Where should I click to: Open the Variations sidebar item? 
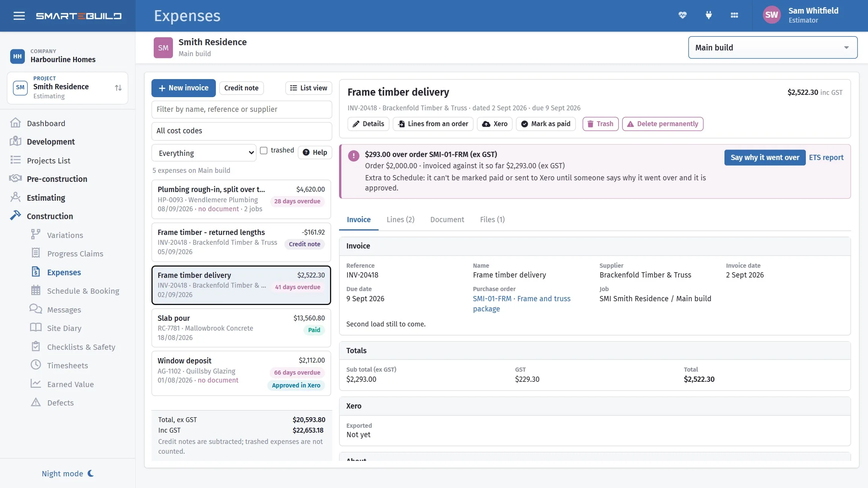(x=65, y=235)
